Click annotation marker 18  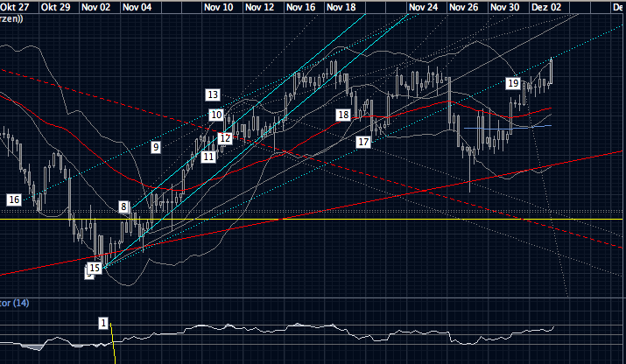tap(343, 115)
